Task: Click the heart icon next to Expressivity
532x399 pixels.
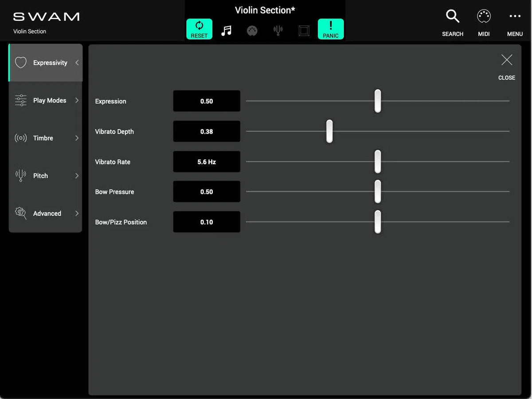Action: [x=20, y=62]
